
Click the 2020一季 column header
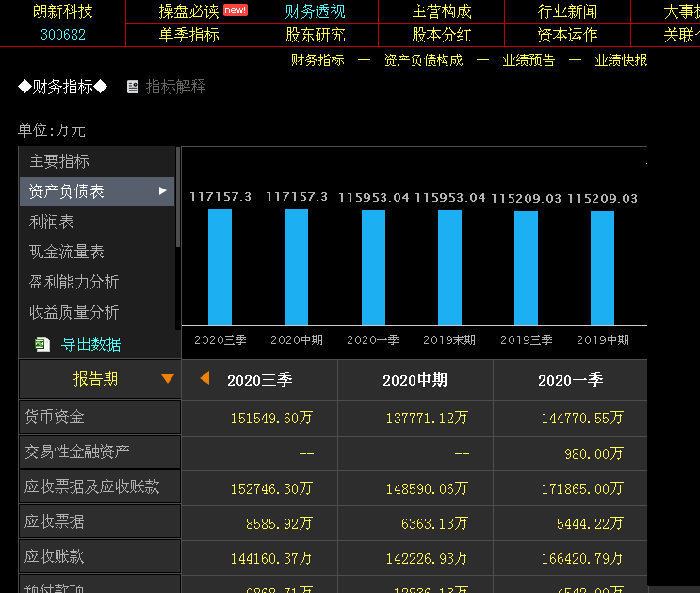point(570,380)
